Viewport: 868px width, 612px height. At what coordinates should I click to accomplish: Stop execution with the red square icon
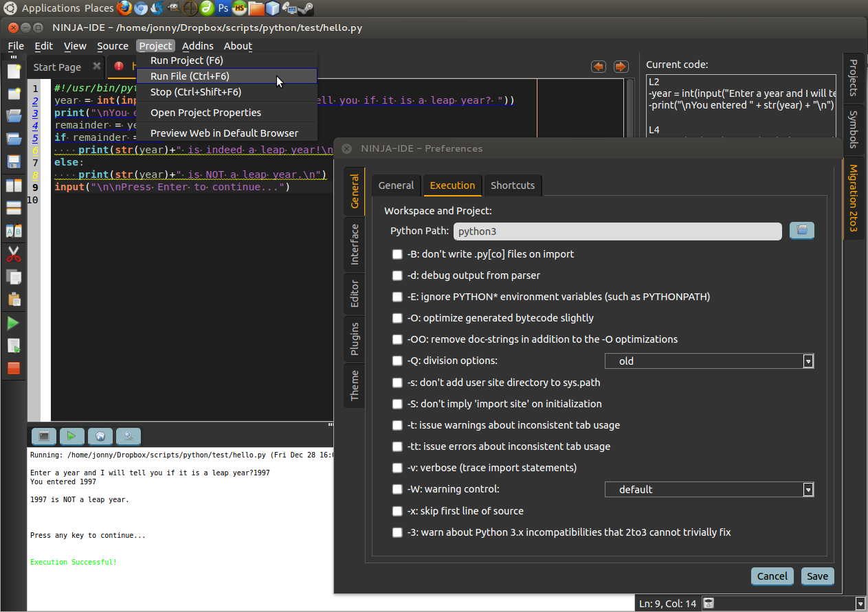[x=14, y=368]
